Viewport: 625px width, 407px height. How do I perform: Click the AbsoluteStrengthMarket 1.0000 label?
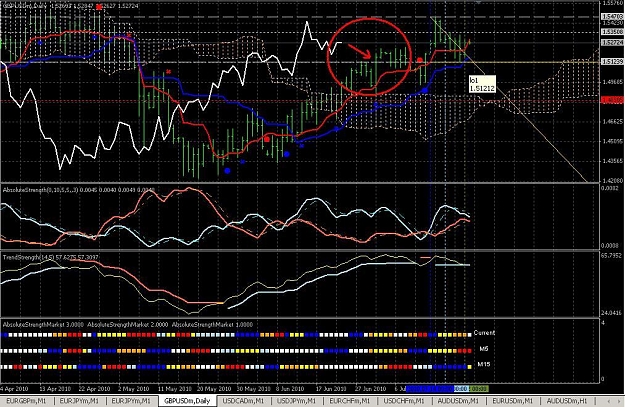pyautogui.click(x=212, y=325)
